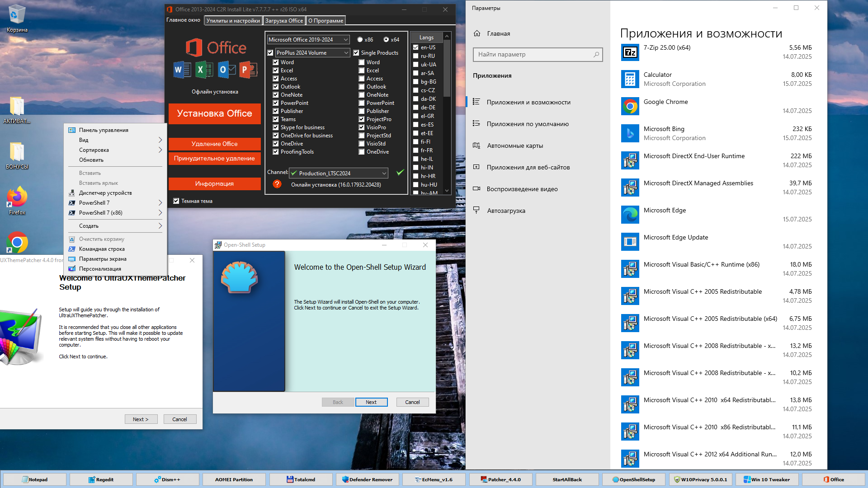Open the Production_LTSC2024 channel dropdown

pyautogui.click(x=338, y=173)
